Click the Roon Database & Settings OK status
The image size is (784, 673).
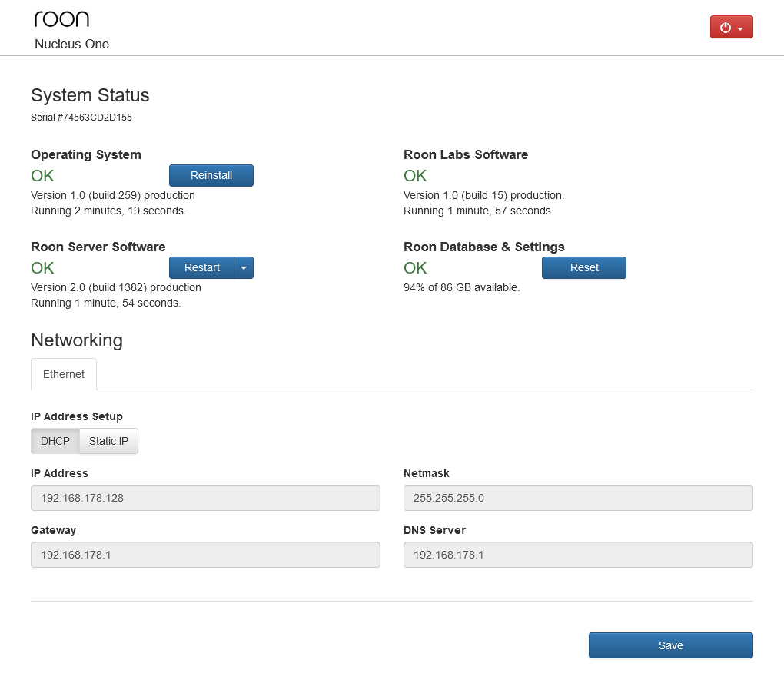[x=415, y=268]
